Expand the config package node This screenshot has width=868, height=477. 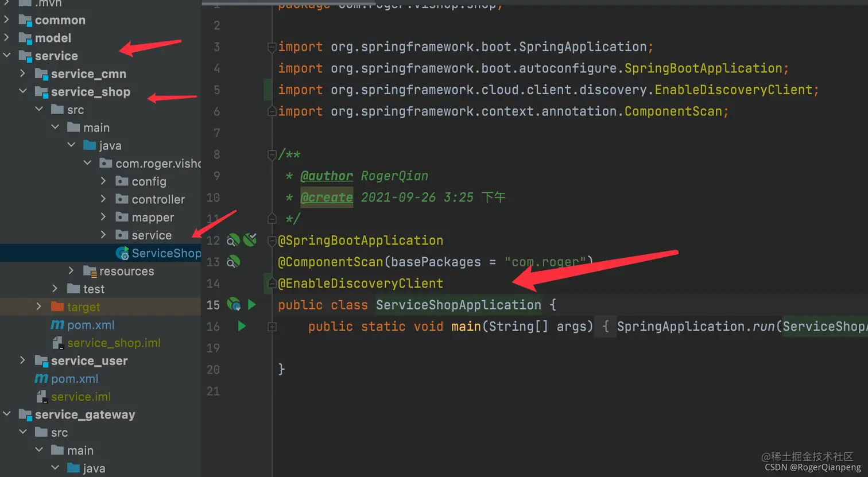(x=103, y=181)
